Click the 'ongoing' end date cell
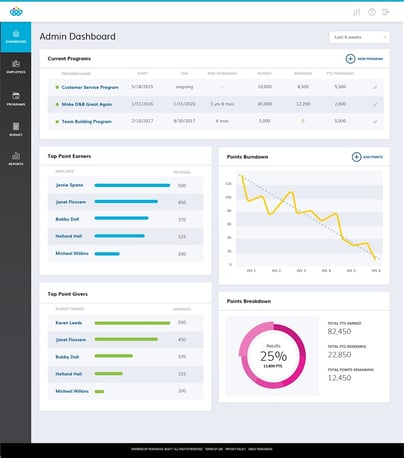This screenshot has width=404, height=458. 184,87
